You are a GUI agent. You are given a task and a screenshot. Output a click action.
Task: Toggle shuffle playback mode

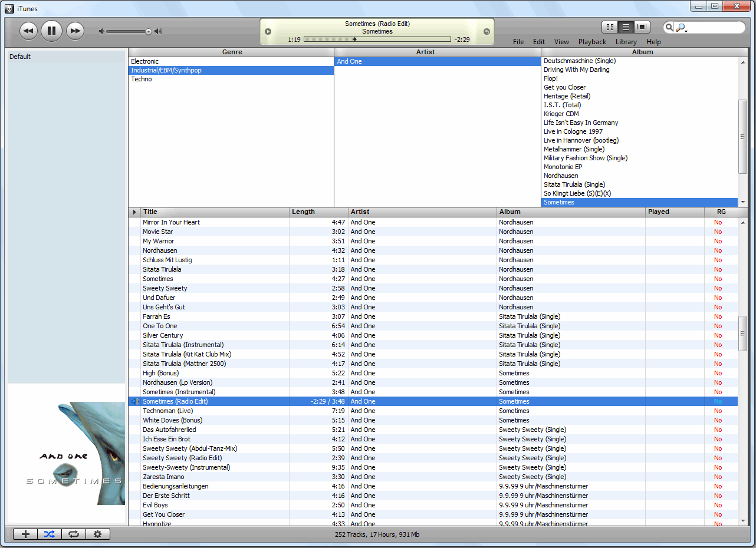[50, 534]
